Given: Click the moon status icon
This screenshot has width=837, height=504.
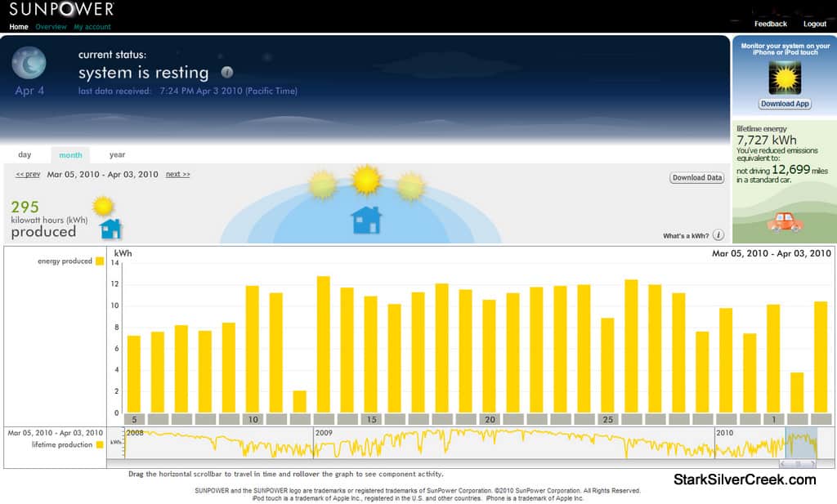Looking at the screenshot, I should click(x=29, y=63).
